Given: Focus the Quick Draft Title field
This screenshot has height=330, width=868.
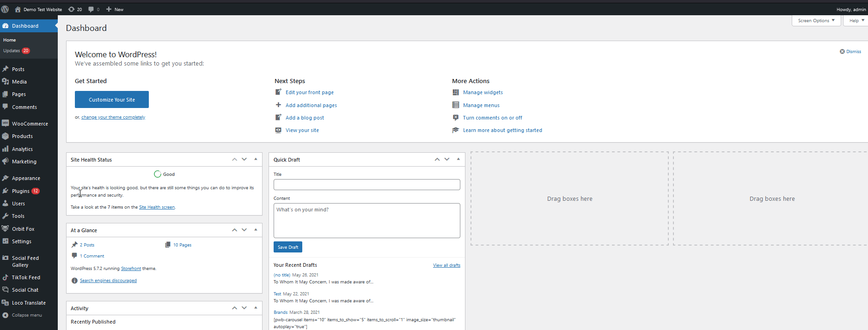Looking at the screenshot, I should [367, 185].
